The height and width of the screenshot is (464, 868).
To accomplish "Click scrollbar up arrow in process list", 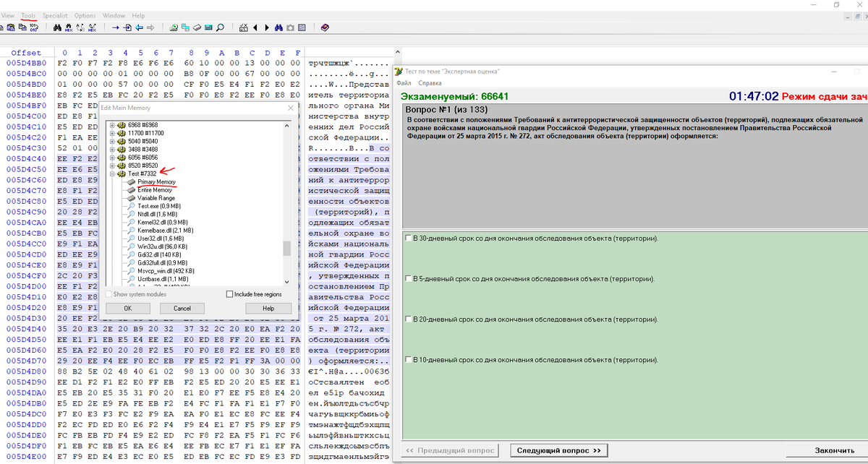I will pyautogui.click(x=286, y=124).
